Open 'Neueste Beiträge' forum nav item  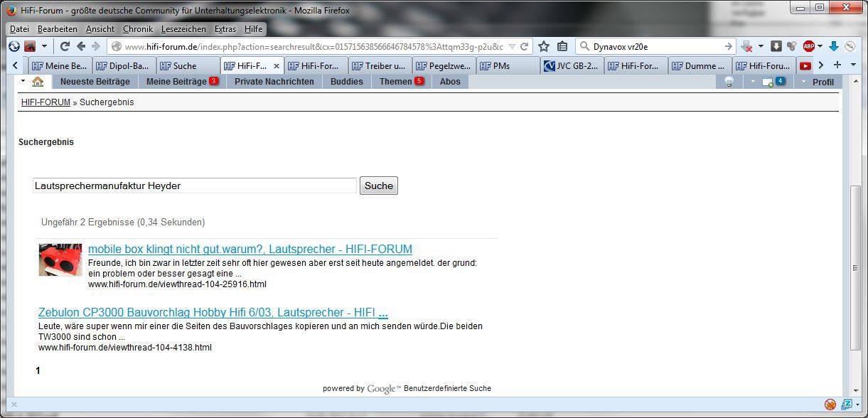point(95,82)
